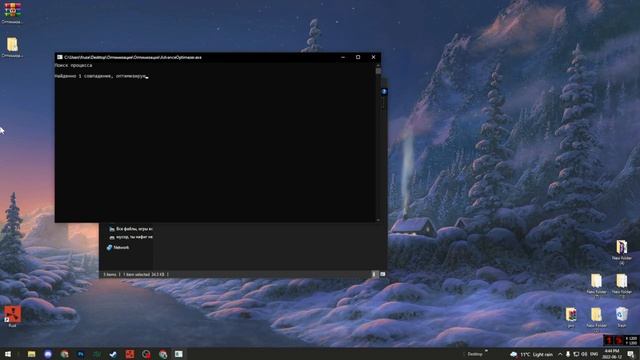Close the console window

373,57
